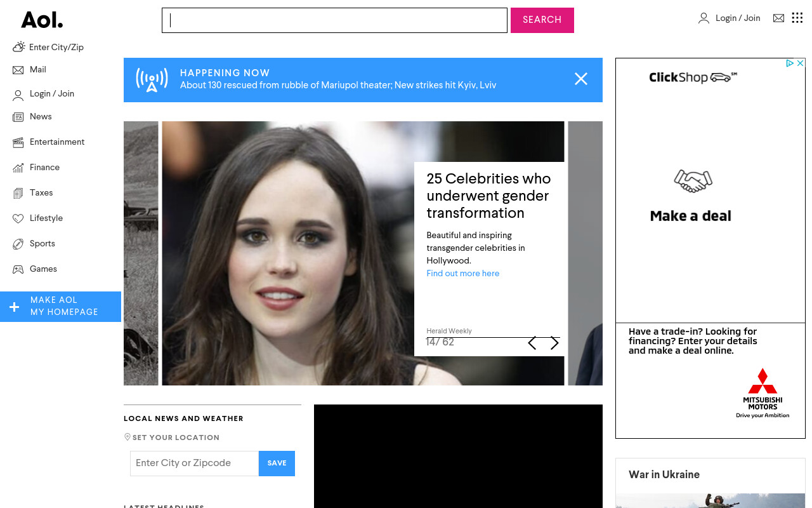Open Mariupol theater rescue headline
The width and height of the screenshot is (812, 508).
click(x=338, y=85)
